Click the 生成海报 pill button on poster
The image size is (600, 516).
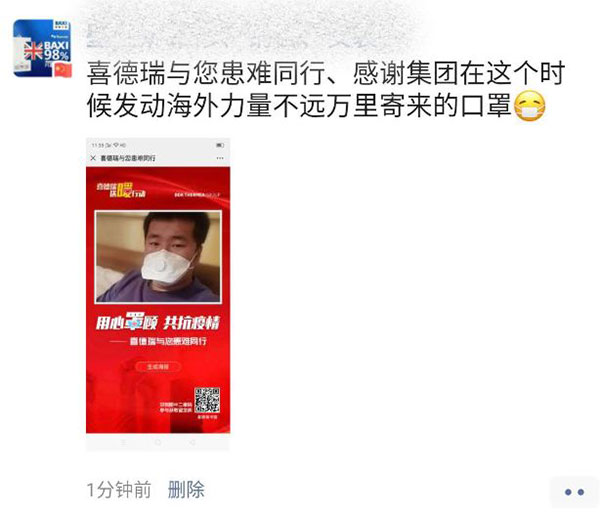[158, 366]
